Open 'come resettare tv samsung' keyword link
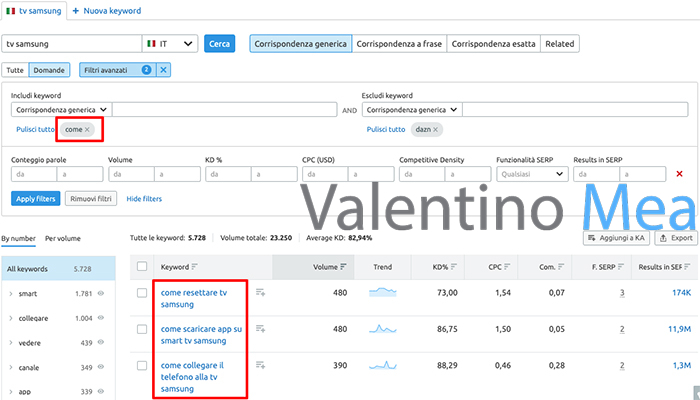Viewport: 700px width, 400px height. coord(194,299)
